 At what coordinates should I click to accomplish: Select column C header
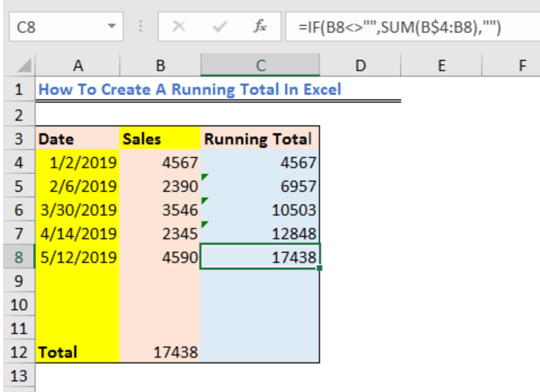tap(260, 65)
